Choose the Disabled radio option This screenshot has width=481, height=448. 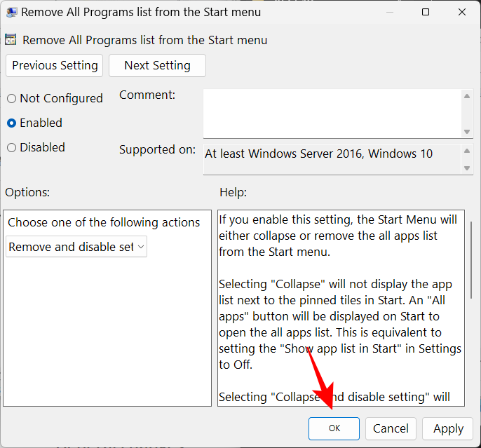11,148
